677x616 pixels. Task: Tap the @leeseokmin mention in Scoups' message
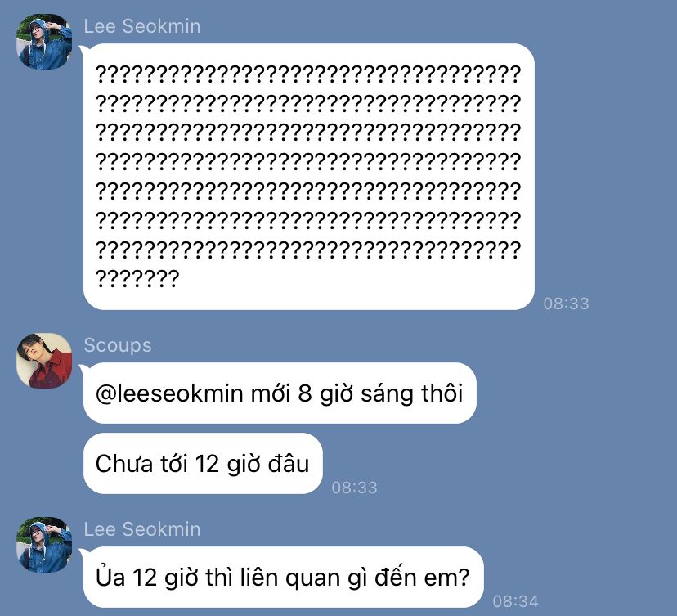point(169,393)
